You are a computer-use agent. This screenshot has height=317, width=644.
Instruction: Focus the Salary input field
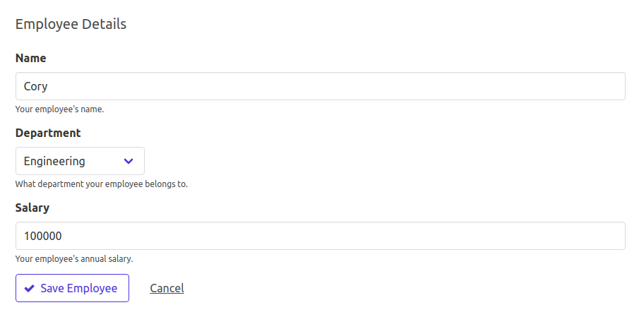[320, 236]
